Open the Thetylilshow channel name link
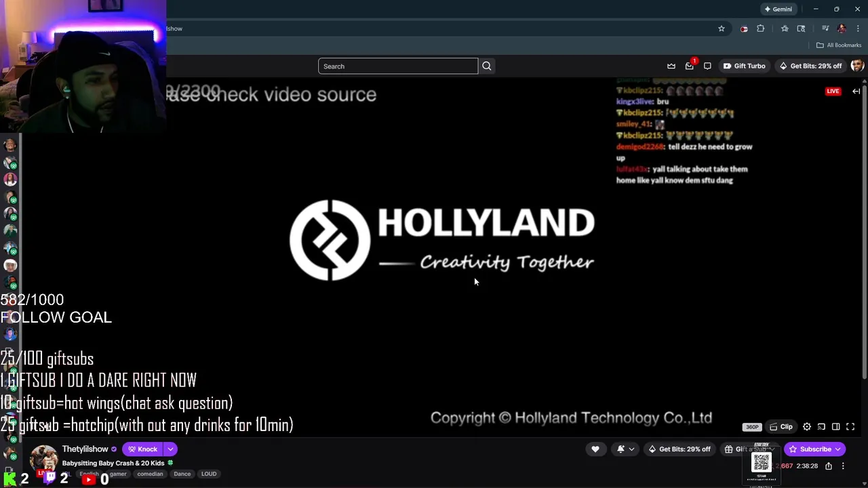Image resolution: width=868 pixels, height=488 pixels. click(85, 449)
